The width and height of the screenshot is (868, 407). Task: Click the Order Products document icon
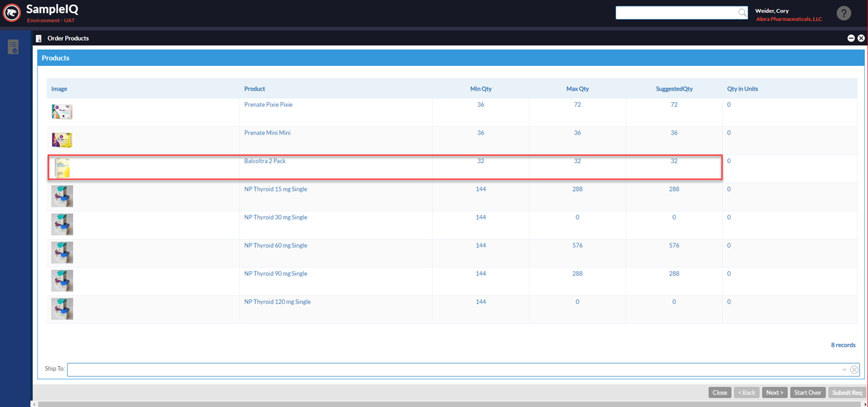[x=39, y=38]
